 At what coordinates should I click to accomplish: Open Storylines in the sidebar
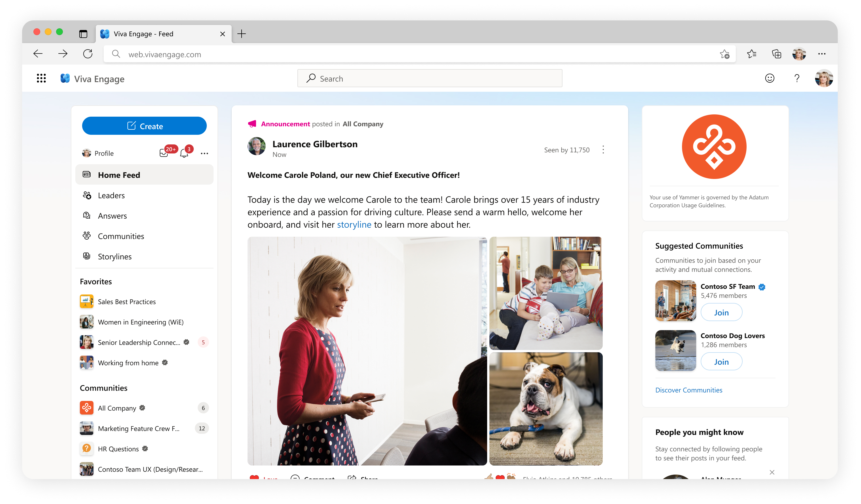click(x=114, y=257)
